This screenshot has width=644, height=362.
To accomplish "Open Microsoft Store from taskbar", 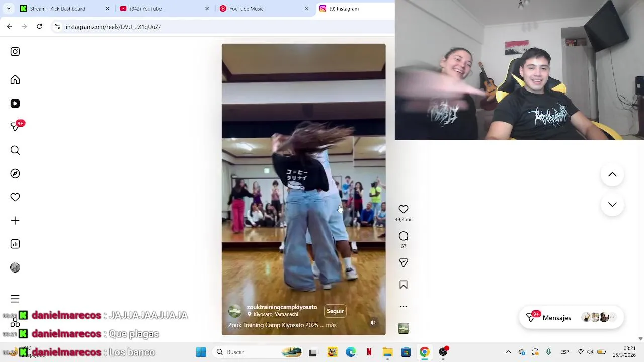I will (406, 352).
